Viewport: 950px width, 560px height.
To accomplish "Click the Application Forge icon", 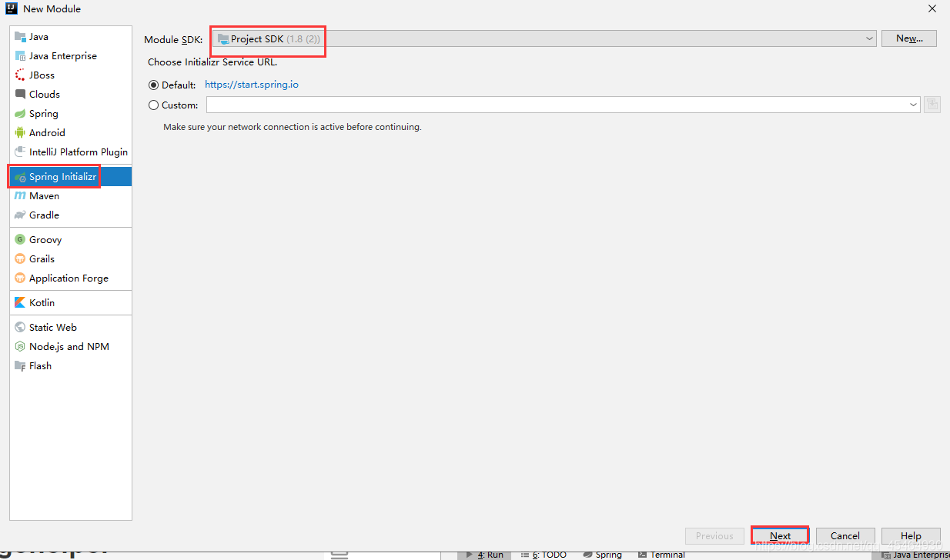I will (x=20, y=278).
